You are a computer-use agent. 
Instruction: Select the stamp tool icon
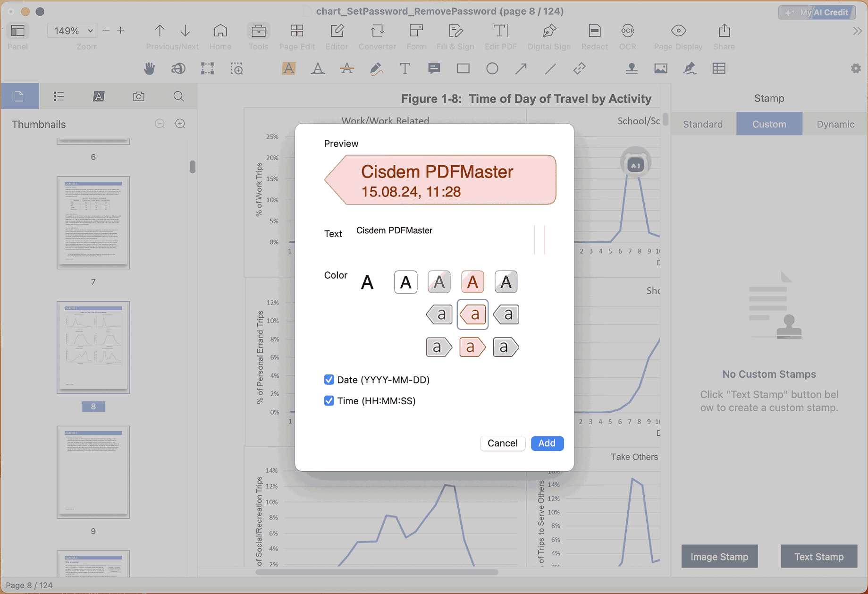click(x=632, y=68)
